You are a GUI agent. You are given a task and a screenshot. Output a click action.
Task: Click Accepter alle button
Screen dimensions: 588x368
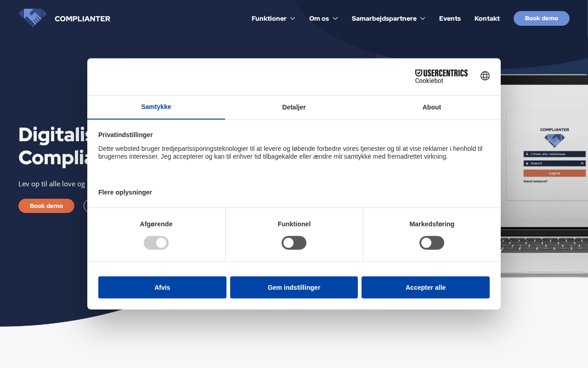click(425, 287)
